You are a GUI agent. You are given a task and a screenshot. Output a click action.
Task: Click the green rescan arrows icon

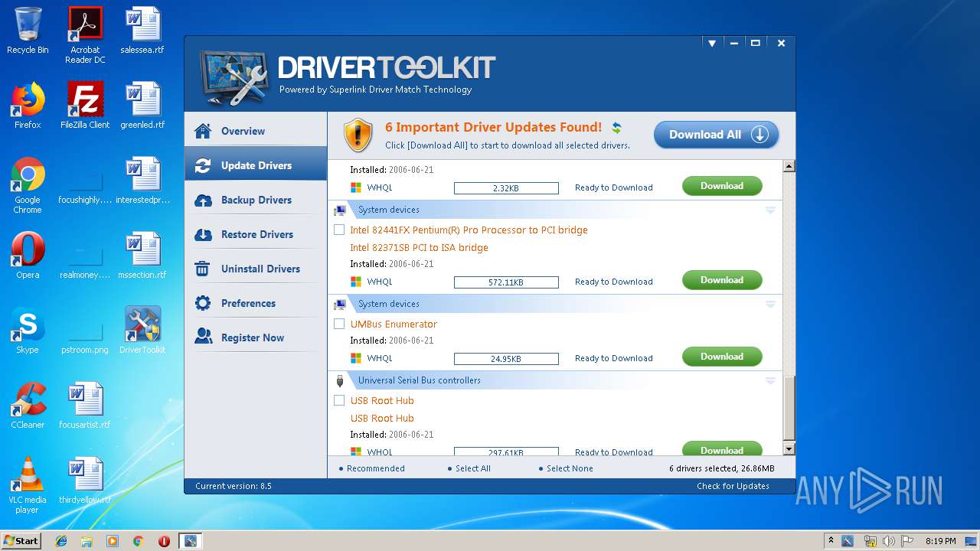point(616,128)
